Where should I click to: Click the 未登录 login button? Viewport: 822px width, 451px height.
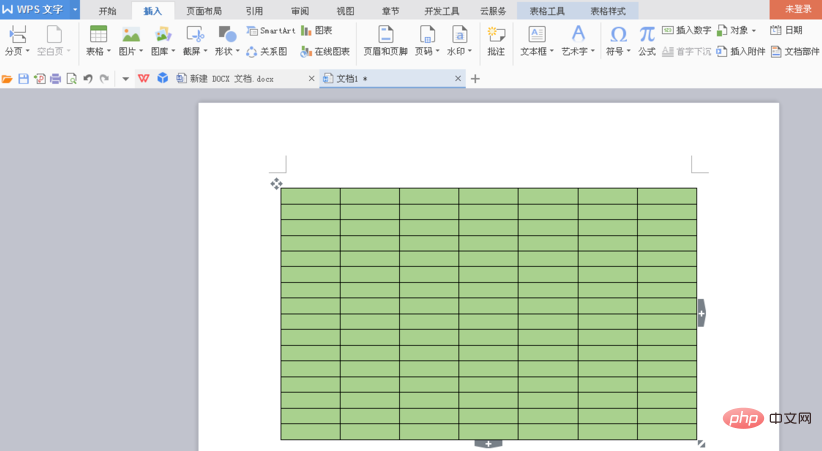(797, 9)
